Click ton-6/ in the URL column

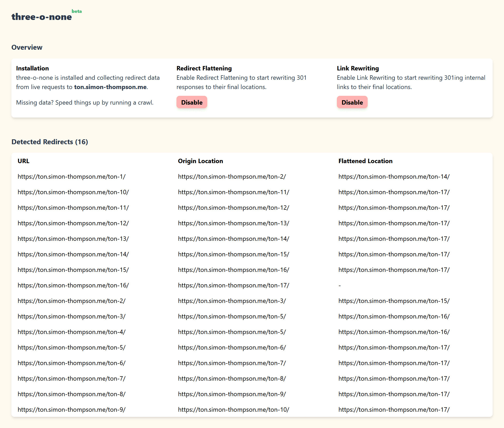(72, 363)
